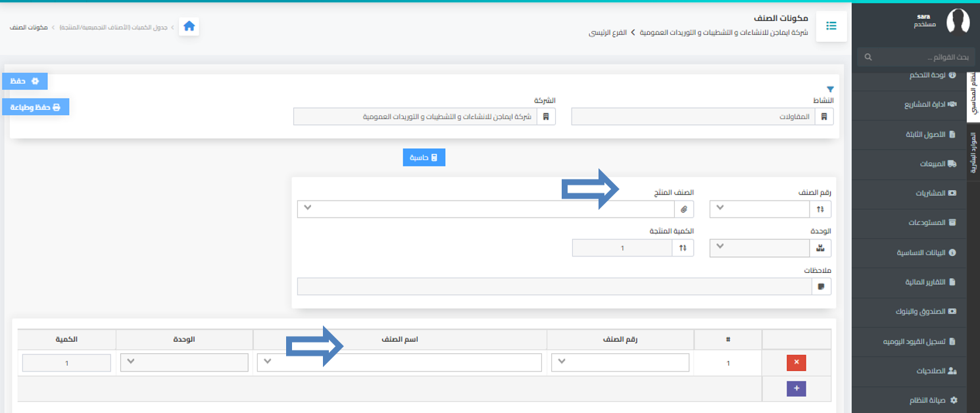Click the red delete row button
The width and height of the screenshot is (980, 413).
796,362
